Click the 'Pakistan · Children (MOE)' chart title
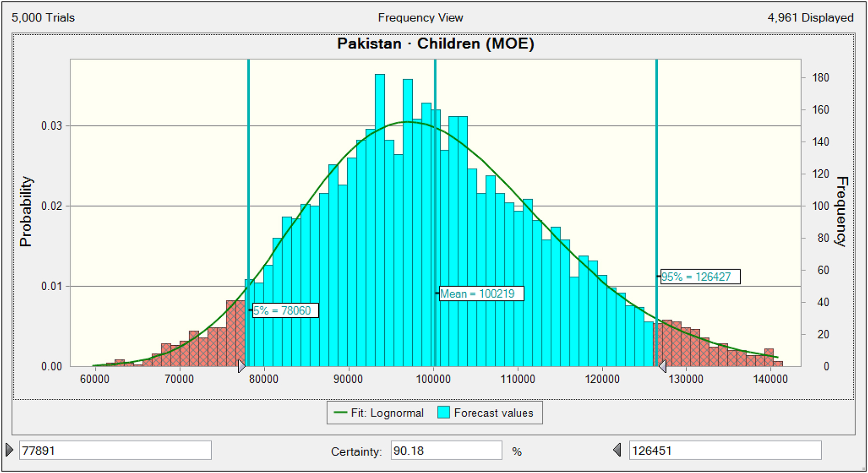 click(x=435, y=44)
